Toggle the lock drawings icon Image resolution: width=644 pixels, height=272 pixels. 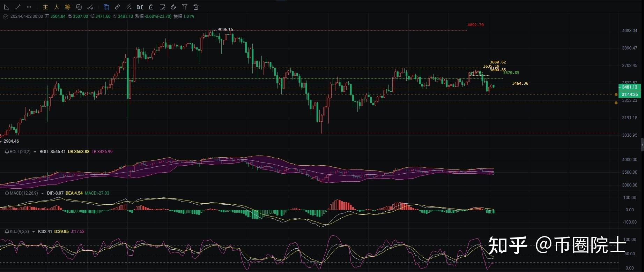151,7
